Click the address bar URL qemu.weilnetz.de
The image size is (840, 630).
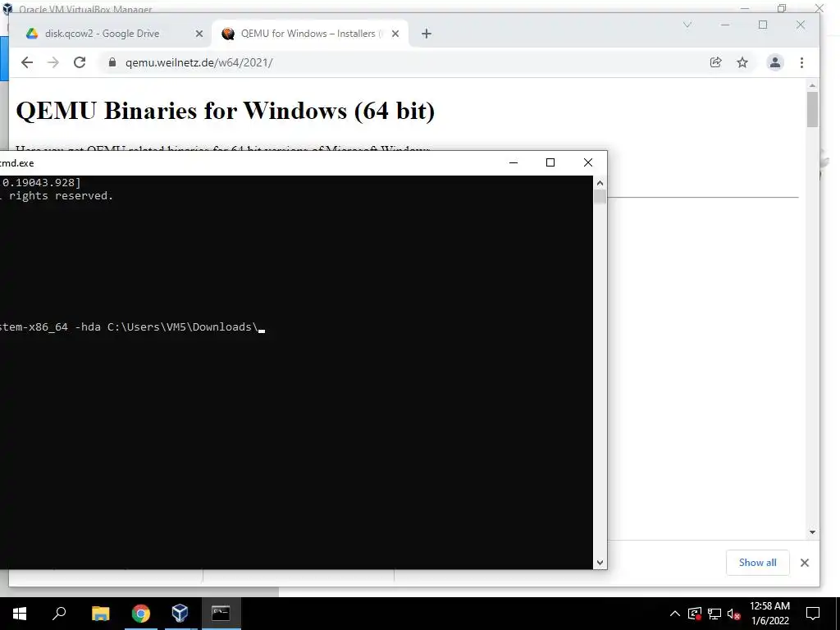[x=199, y=62]
